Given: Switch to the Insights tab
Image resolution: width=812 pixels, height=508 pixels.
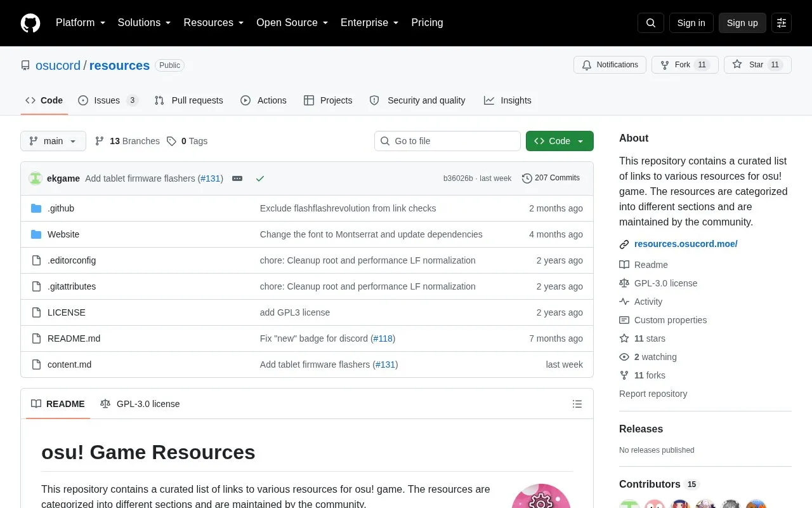Looking at the screenshot, I should (x=507, y=100).
